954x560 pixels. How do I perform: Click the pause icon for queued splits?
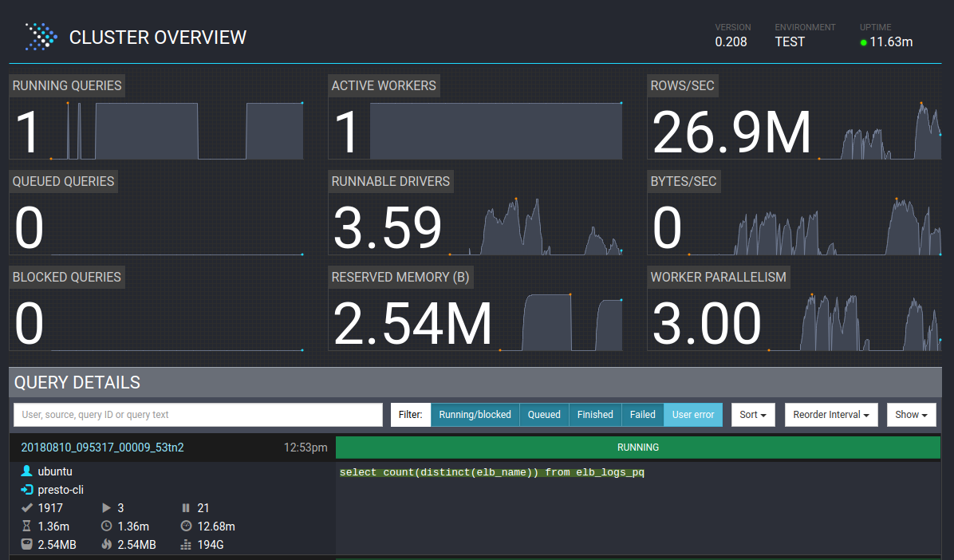186,507
